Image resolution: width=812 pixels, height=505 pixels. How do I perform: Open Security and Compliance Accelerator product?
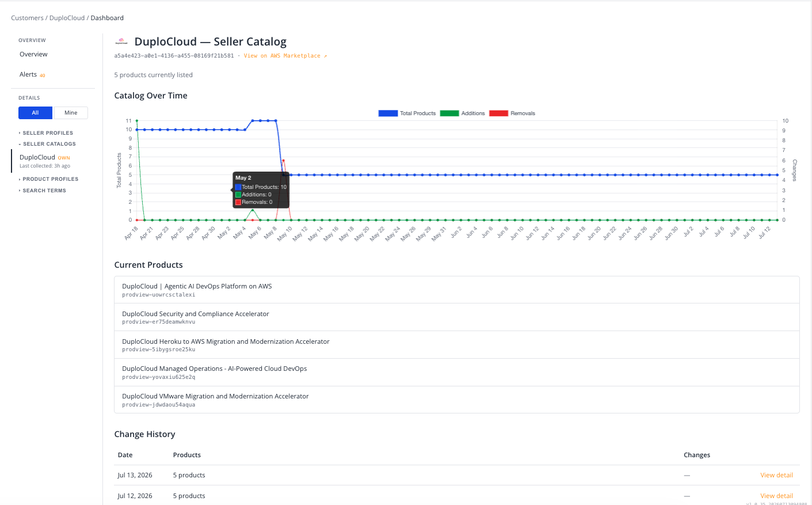[196, 314]
